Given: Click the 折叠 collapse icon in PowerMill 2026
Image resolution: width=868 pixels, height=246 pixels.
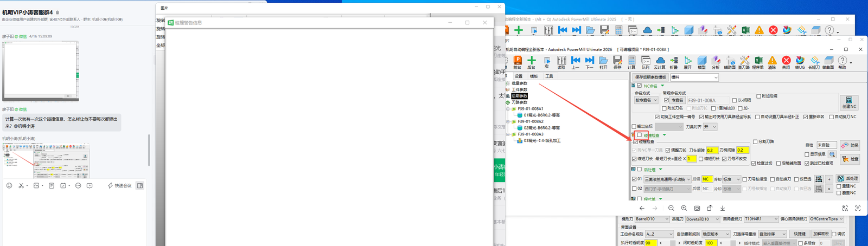Looking at the screenshot, I should [x=674, y=62].
